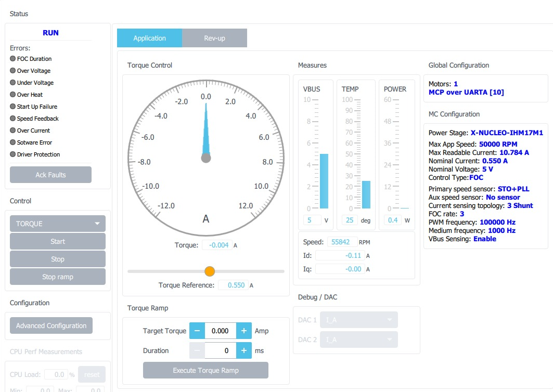
Task: Click the Stop ramp button
Action: click(57, 277)
